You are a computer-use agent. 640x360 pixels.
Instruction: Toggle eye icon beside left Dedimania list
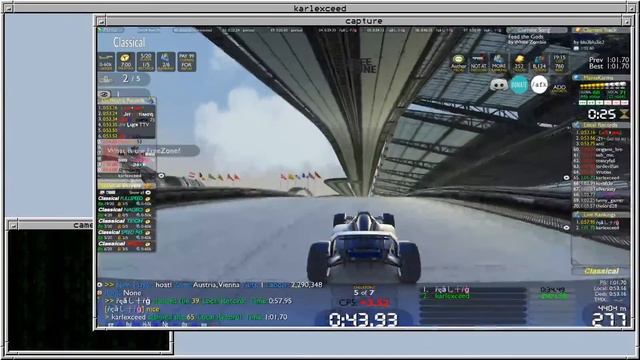pyautogui.click(x=161, y=176)
